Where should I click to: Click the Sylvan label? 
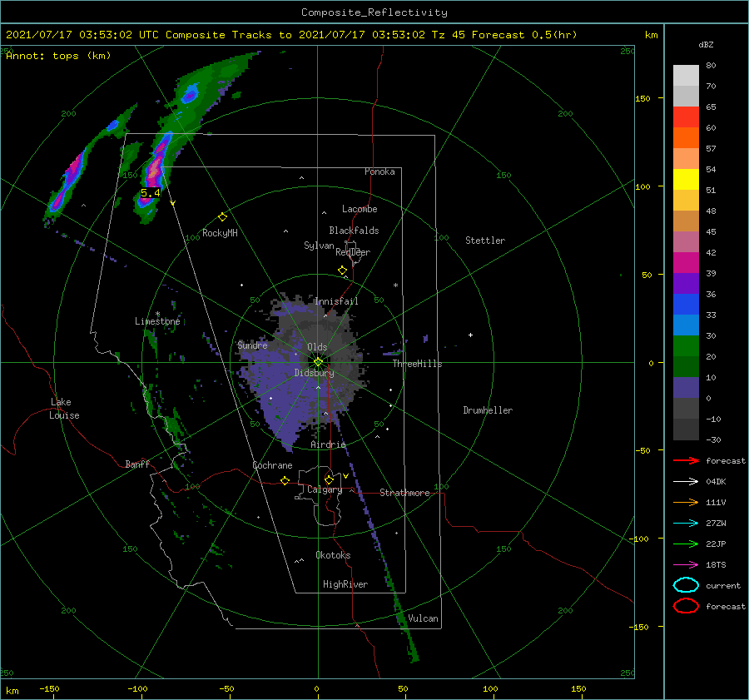tap(319, 246)
